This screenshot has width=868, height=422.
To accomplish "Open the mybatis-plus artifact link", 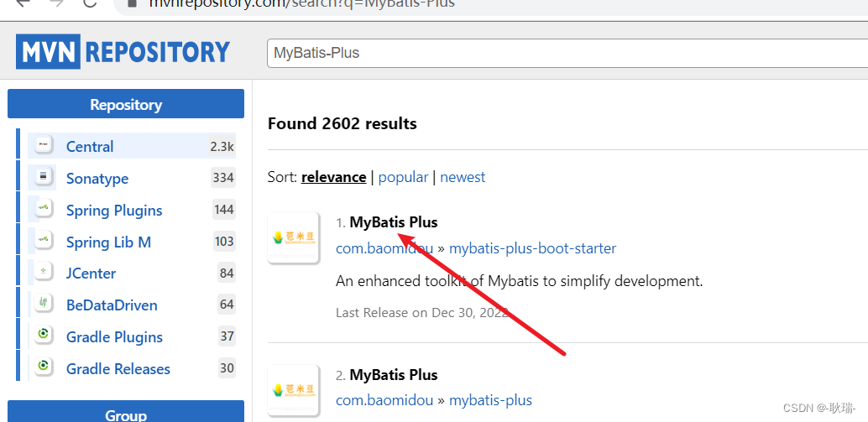I will tap(490, 400).
